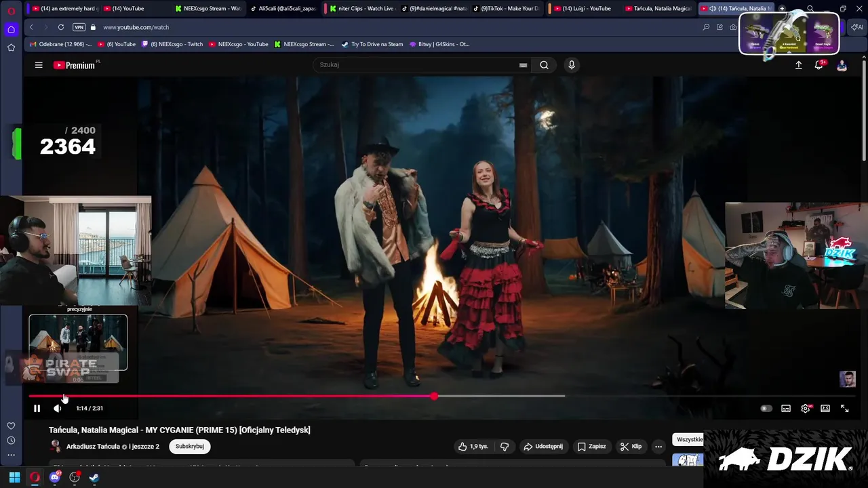Switch to (14) Luigi - YouTube tab

click(582, 8)
